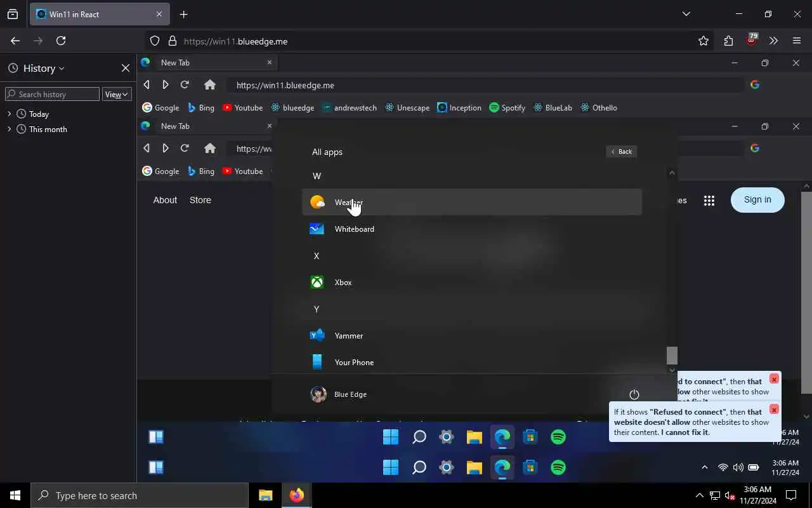
Task: Open the blueedge bookmark in the bookmarks bar
Action: click(x=292, y=107)
